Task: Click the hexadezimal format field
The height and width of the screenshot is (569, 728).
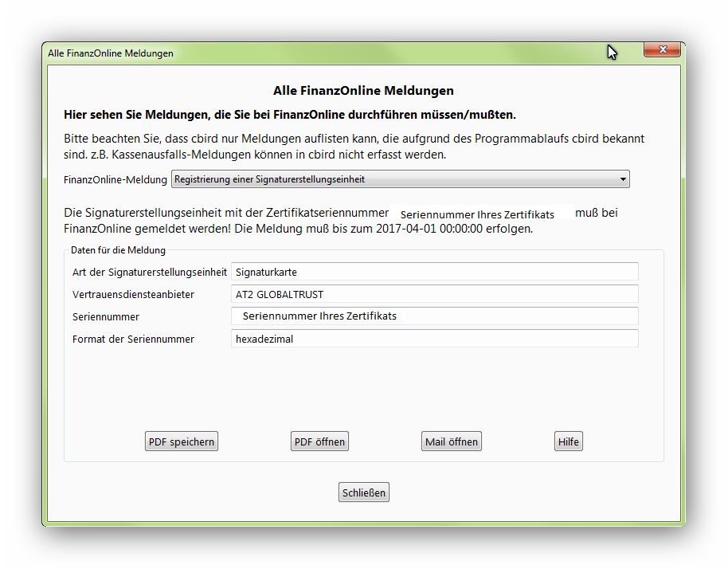Action: [434, 339]
